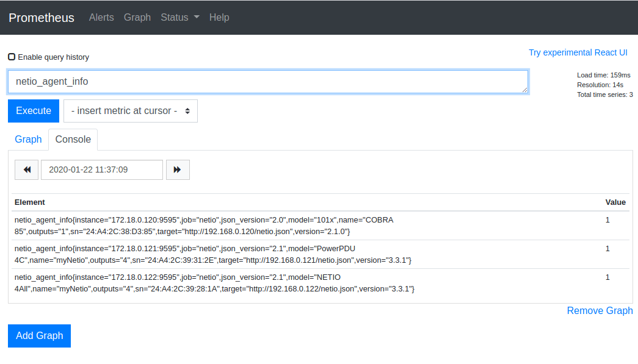This screenshot has width=638, height=364.
Task: Click the Load time: 159ms stat
Action: [x=603, y=75]
